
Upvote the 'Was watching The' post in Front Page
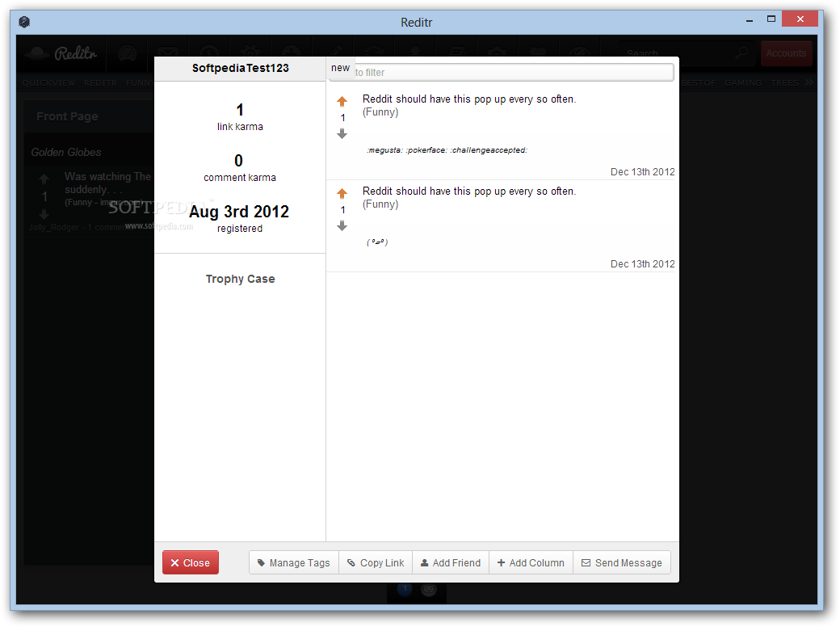click(x=44, y=179)
